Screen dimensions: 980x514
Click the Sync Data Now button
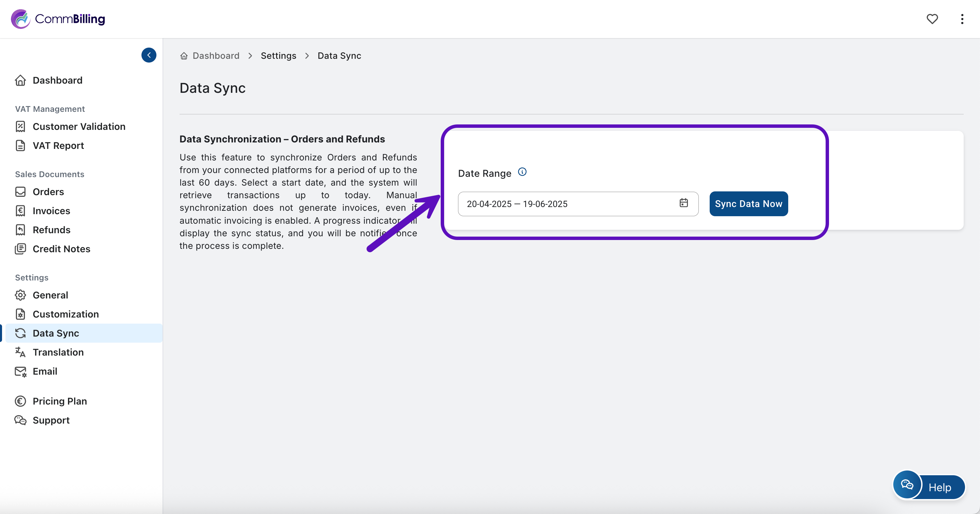[748, 204]
